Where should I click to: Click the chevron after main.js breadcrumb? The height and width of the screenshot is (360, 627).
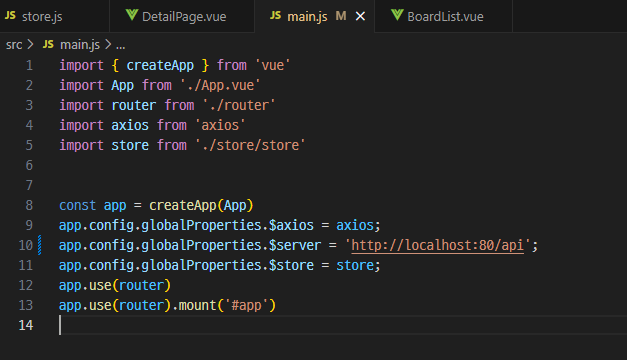[108, 44]
